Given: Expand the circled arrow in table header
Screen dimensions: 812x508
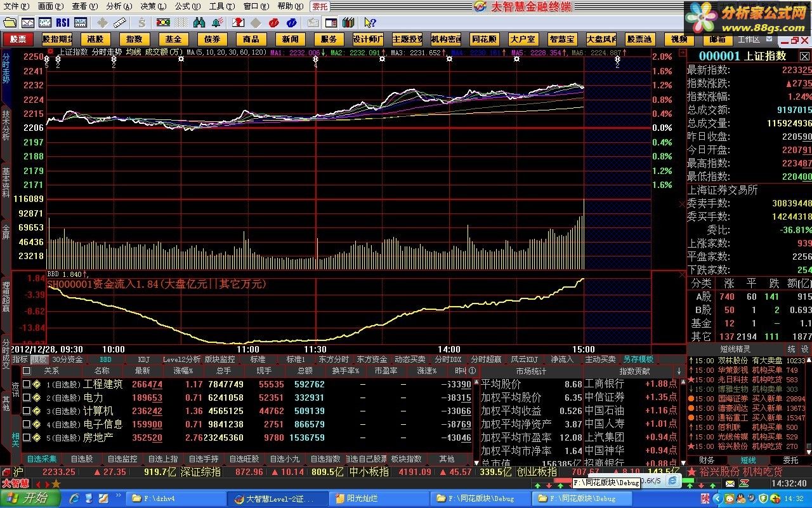Looking at the screenshot, I should (x=472, y=371).
